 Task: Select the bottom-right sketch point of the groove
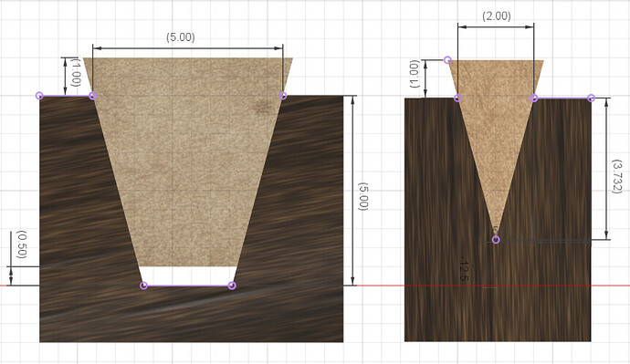coord(231,286)
